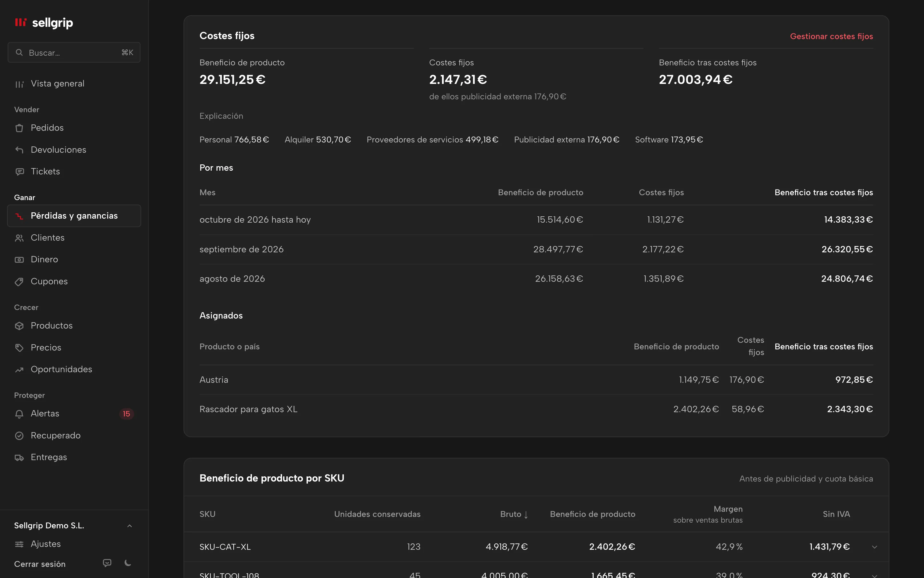Focus the Buscar search field
924x578 pixels.
click(74, 52)
